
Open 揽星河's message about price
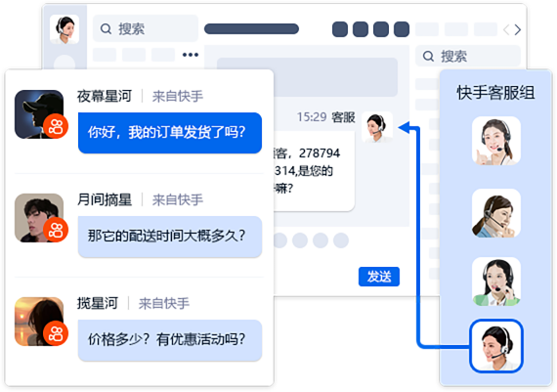(170, 340)
